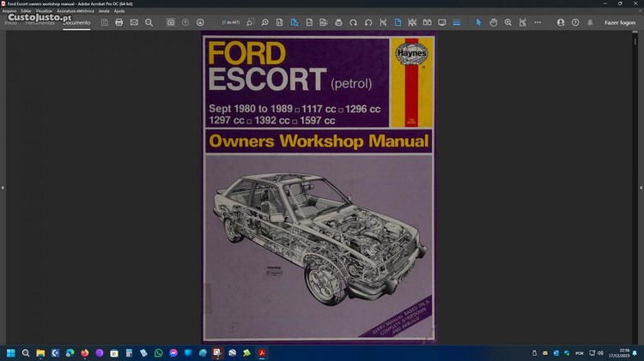
Task: Click the notifications bell icon
Action: [x=590, y=22]
